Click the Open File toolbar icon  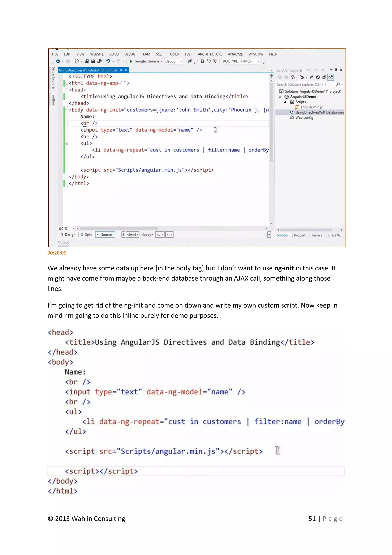(x=87, y=61)
